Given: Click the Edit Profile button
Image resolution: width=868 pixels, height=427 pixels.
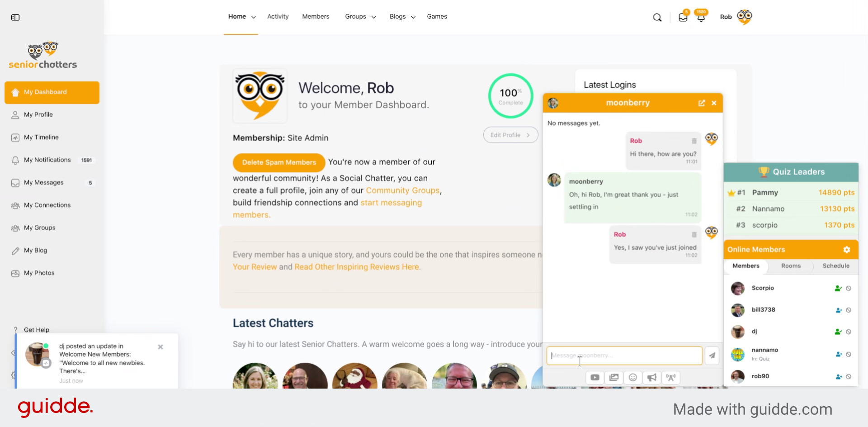Looking at the screenshot, I should click(x=510, y=135).
